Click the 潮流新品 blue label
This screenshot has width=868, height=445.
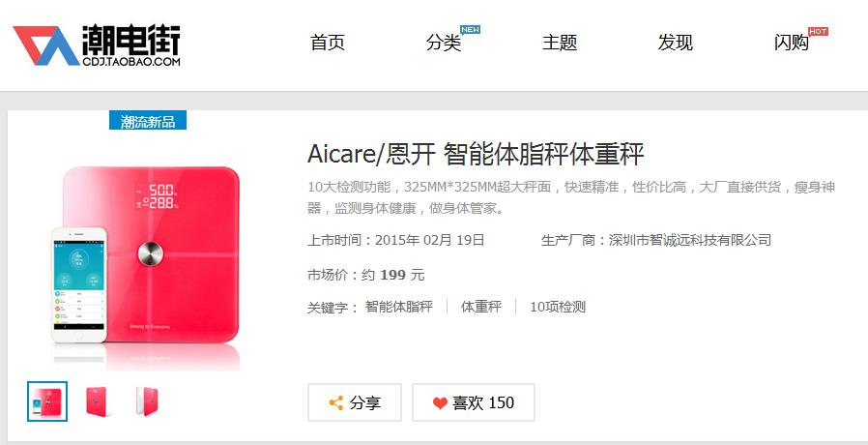[148, 120]
